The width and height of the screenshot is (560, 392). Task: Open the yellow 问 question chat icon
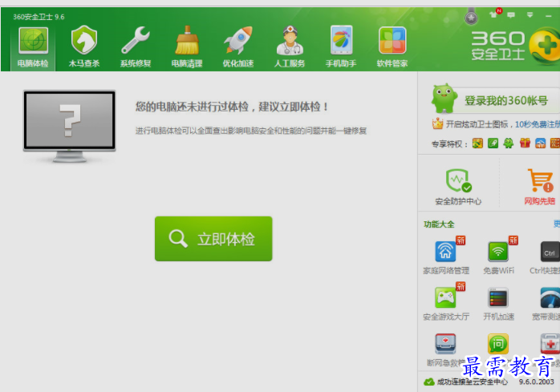pos(498,344)
